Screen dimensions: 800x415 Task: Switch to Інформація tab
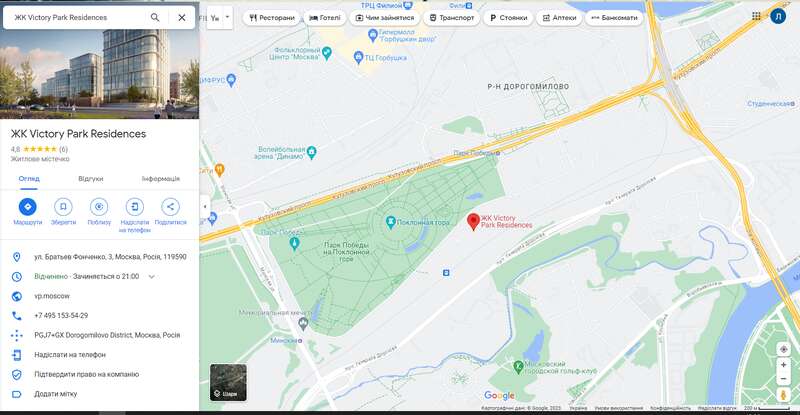(x=161, y=179)
